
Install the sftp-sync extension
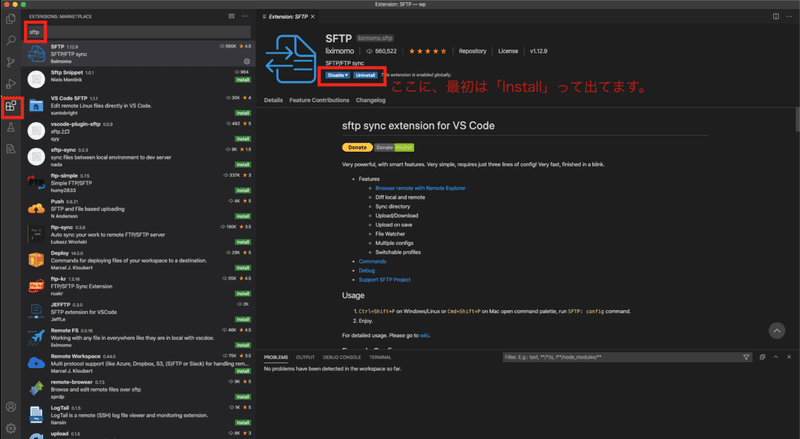click(242, 164)
